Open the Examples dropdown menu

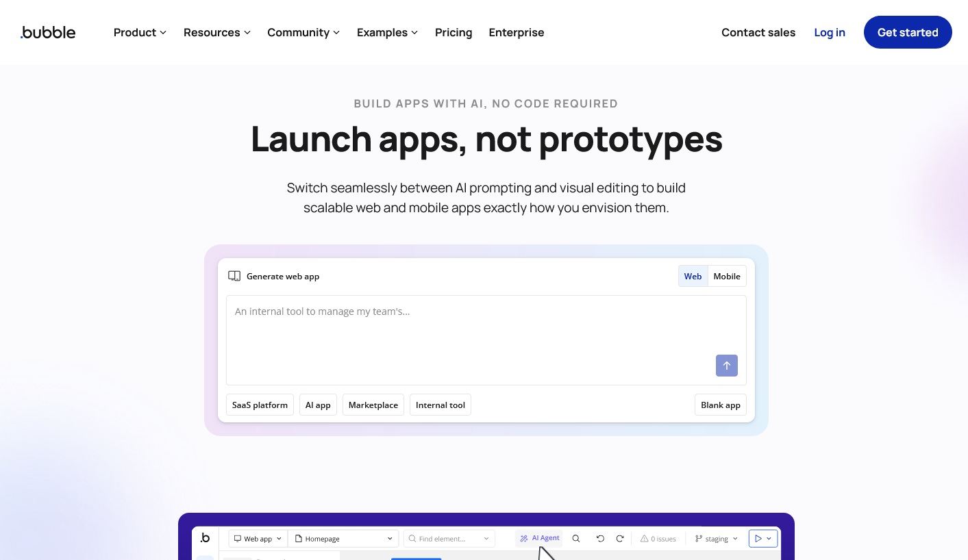[x=387, y=32]
